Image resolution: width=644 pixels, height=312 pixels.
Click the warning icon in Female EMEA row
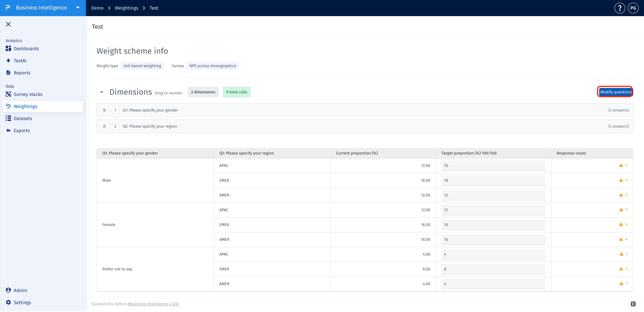[621, 225]
